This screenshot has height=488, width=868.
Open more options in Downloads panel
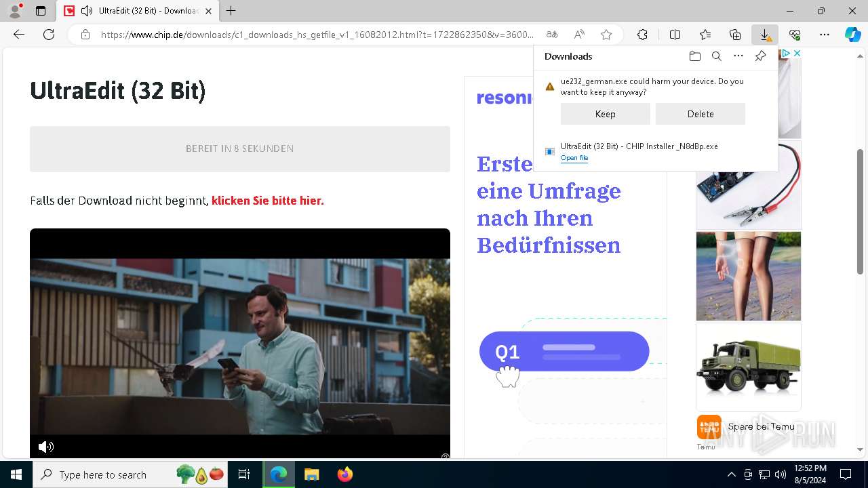click(738, 56)
